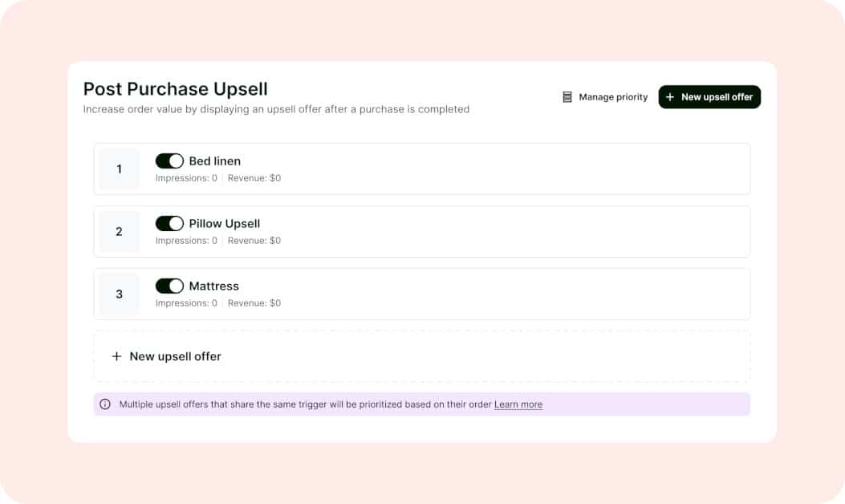
Task: Click the Manage priority list icon
Action: tap(567, 96)
